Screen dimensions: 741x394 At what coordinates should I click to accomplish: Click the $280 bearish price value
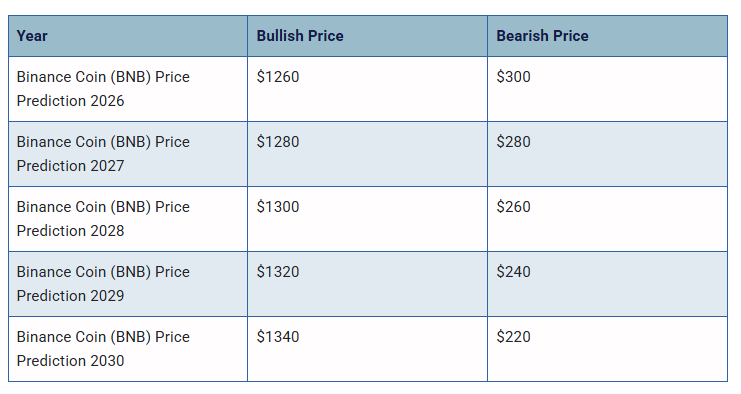point(513,142)
